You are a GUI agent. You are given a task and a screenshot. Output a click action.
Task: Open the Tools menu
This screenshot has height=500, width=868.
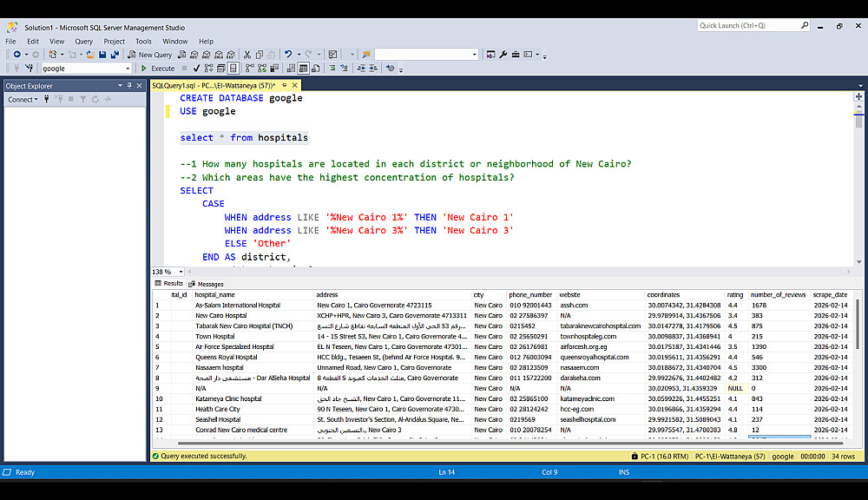[x=143, y=41]
